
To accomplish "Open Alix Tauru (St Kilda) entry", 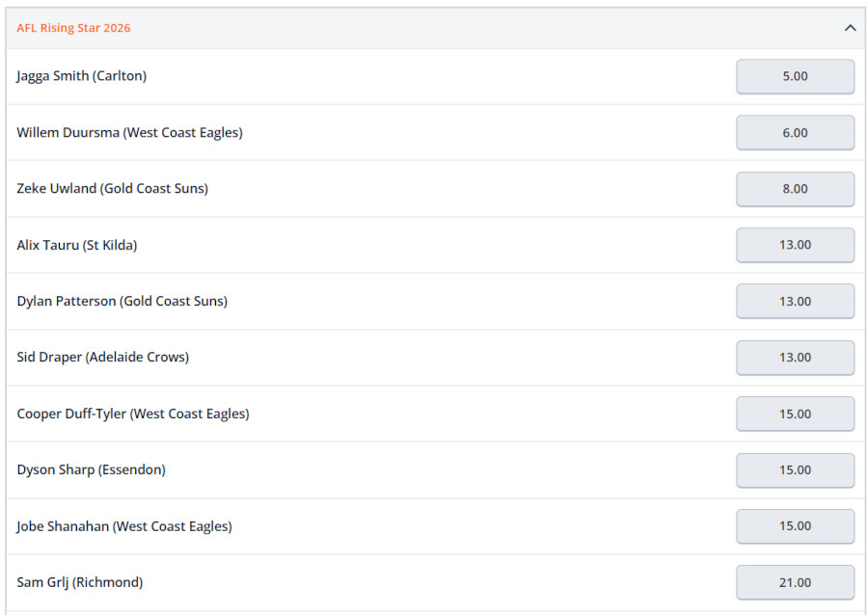I will coord(77,245).
